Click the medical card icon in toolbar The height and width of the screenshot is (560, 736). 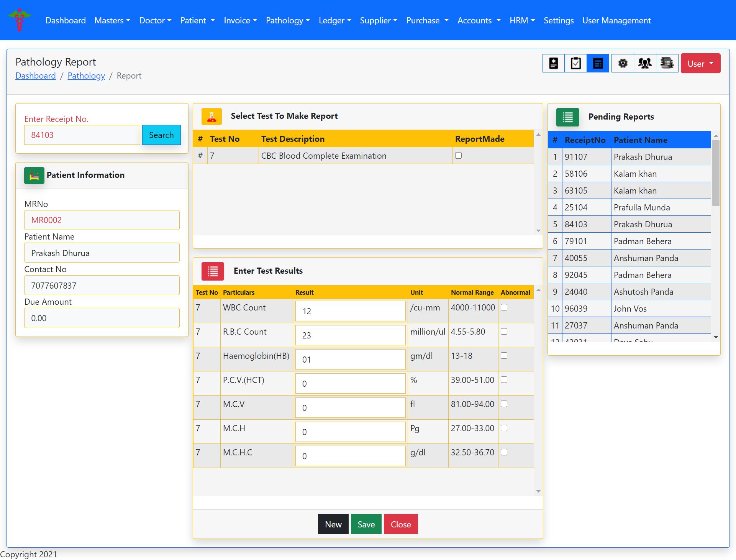pyautogui.click(x=553, y=63)
